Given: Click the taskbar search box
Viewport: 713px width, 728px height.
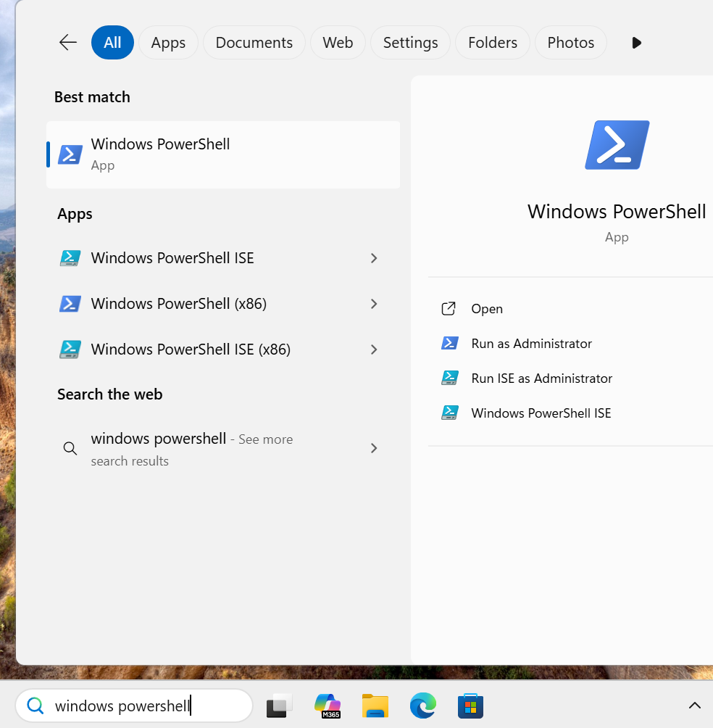Looking at the screenshot, I should tap(134, 706).
